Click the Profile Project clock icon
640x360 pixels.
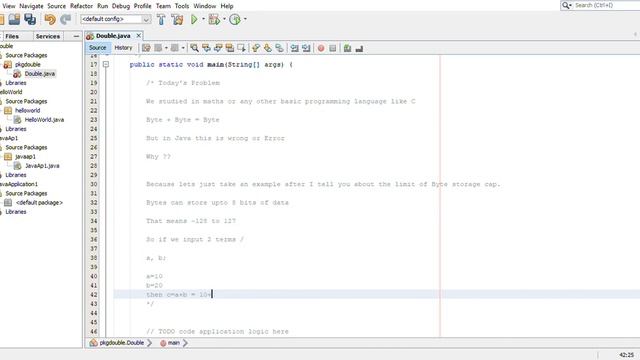[235, 19]
